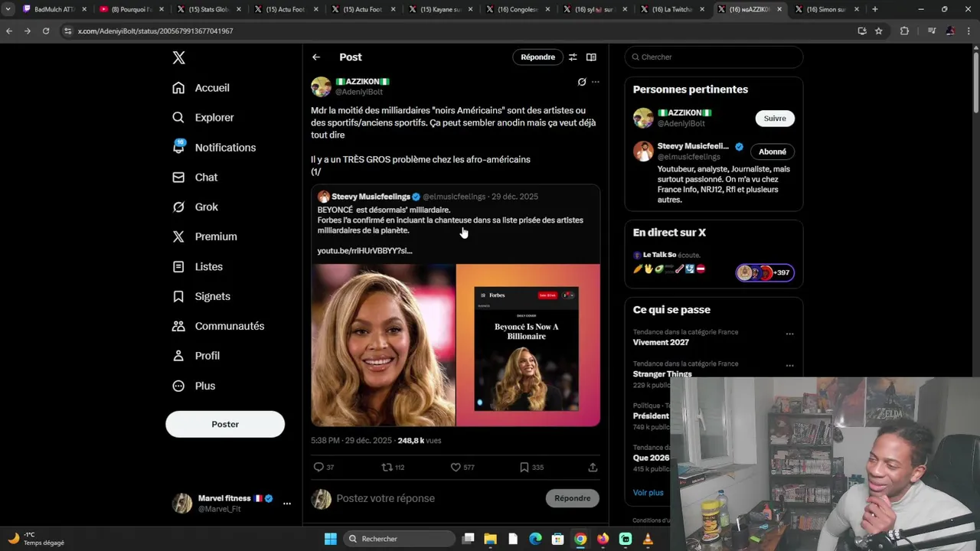
Task: Open the Plus more menu
Action: point(194,386)
